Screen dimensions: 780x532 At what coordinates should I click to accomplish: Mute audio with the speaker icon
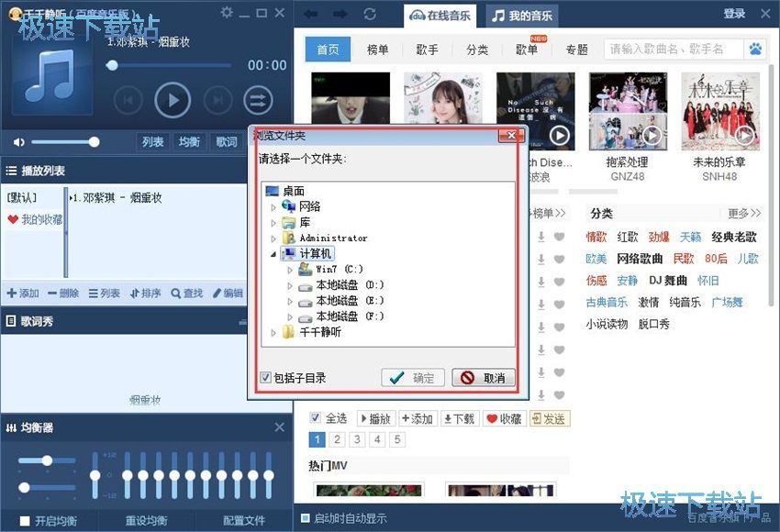pos(18,142)
